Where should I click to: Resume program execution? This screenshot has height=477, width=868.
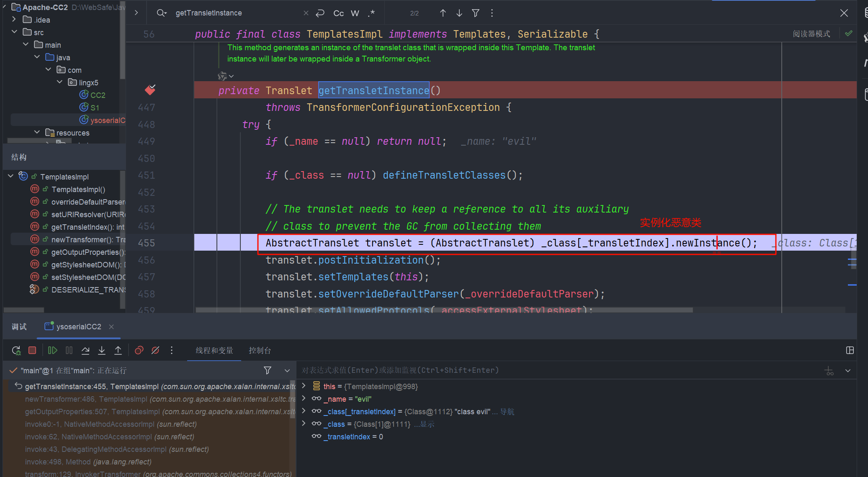(52, 351)
